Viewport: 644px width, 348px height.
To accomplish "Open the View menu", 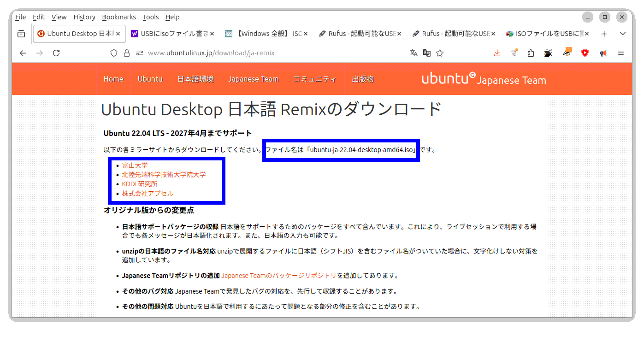I will pyautogui.click(x=59, y=17).
